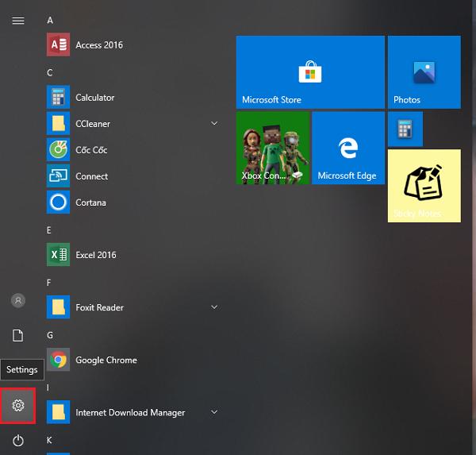Click the Power icon in the sidebar

[x=18, y=441]
